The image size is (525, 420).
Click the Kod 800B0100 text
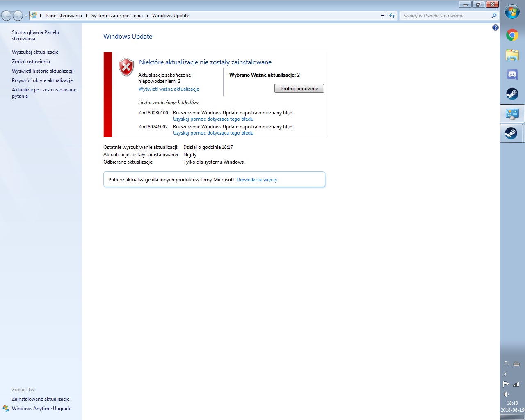pos(153,113)
